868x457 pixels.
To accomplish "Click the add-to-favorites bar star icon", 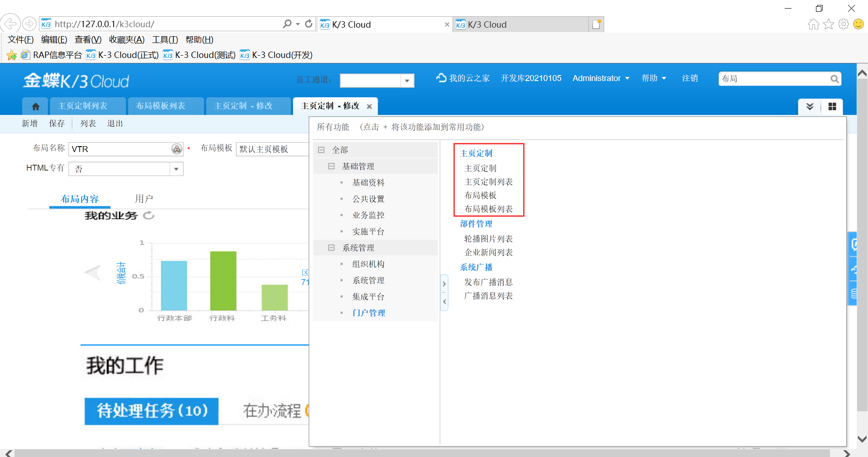I will (x=12, y=55).
